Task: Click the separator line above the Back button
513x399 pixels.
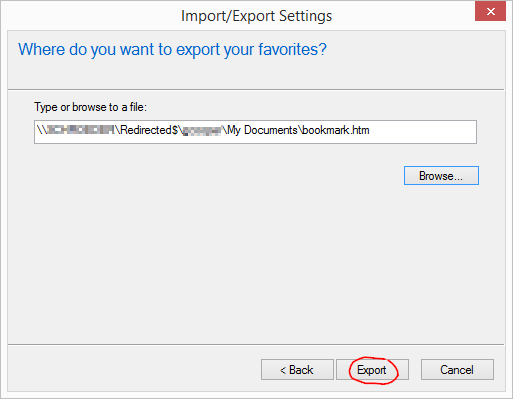Action: [256, 344]
